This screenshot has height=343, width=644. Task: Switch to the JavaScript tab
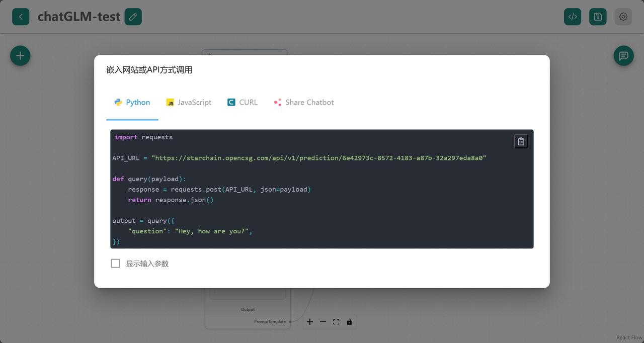pyautogui.click(x=189, y=102)
